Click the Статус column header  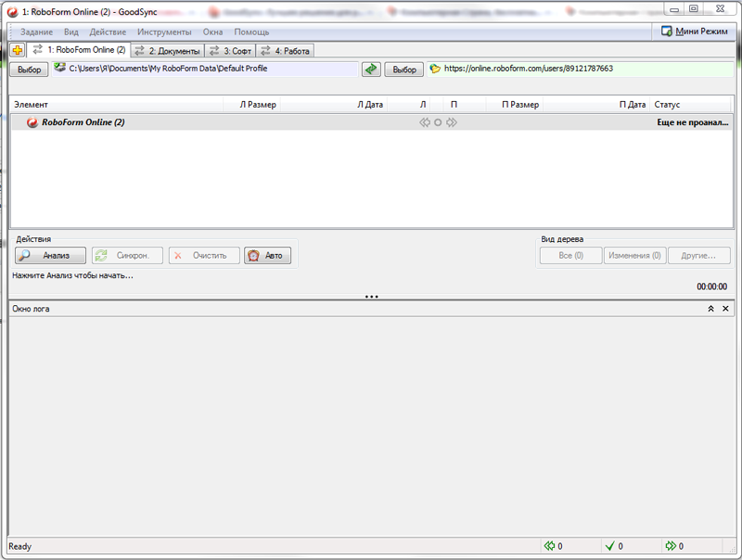tap(690, 105)
